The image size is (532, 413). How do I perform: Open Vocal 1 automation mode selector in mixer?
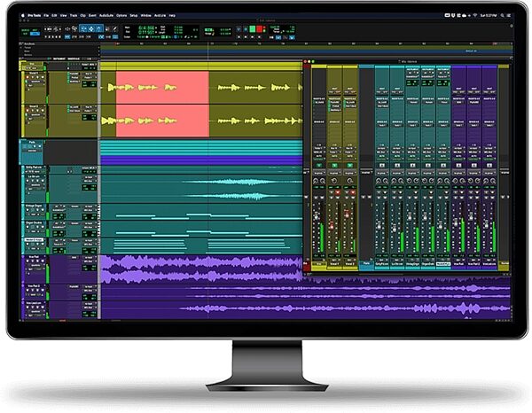click(x=334, y=159)
